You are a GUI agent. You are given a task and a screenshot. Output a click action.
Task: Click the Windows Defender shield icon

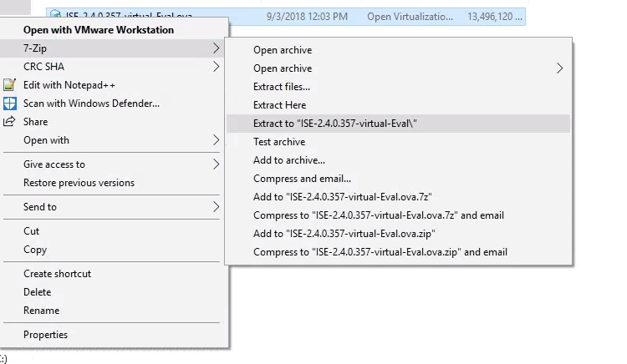(9, 104)
